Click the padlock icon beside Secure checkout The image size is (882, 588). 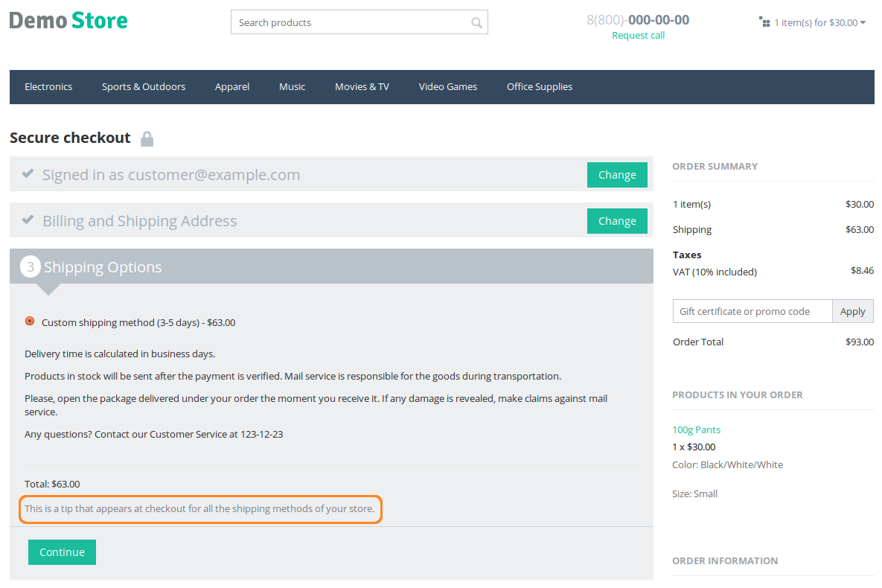pyautogui.click(x=147, y=138)
